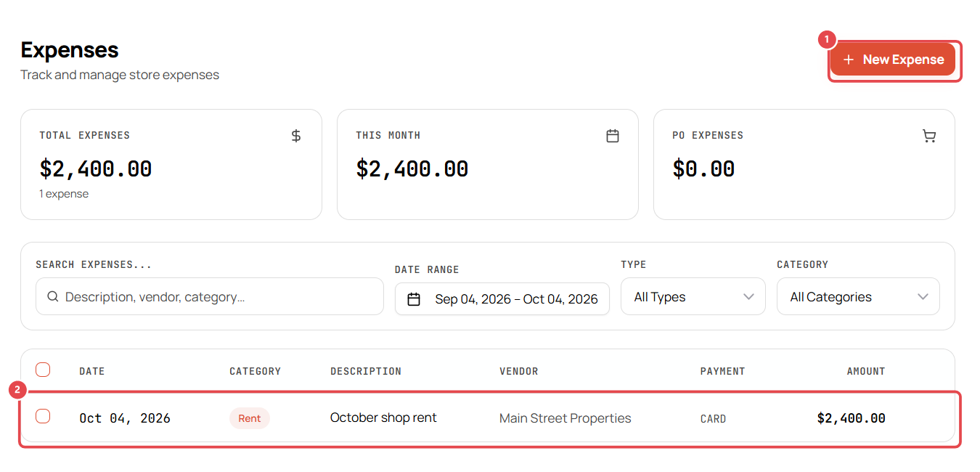The image size is (980, 472).
Task: Focus the Search Expenses input field
Action: 210,296
